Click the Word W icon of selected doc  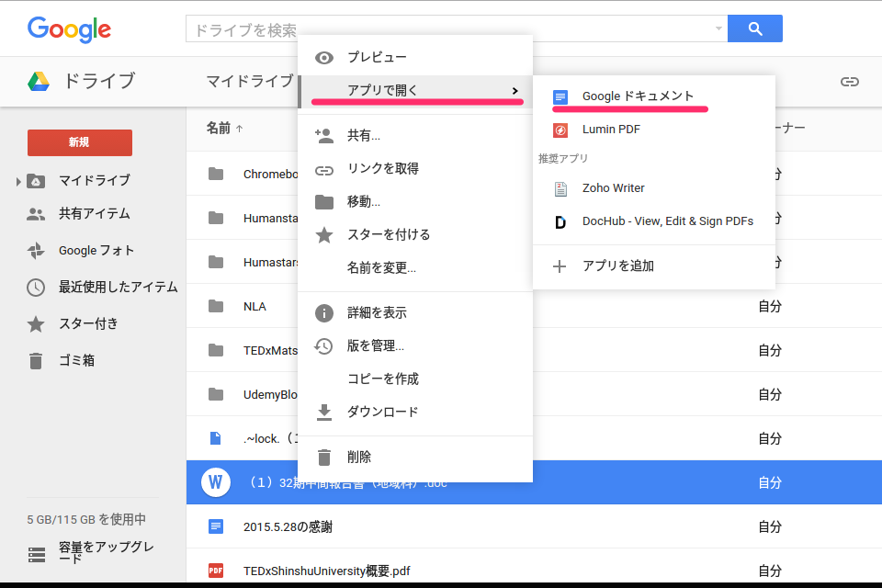(215, 482)
